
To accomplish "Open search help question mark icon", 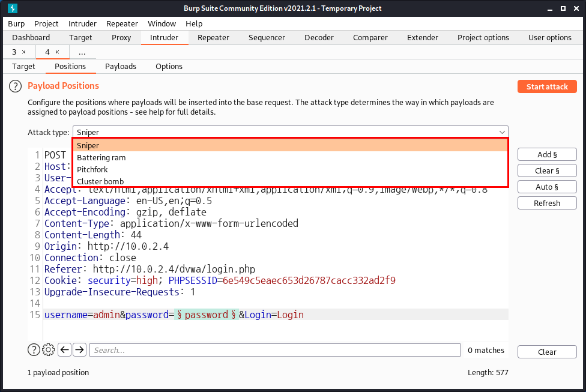I will [34, 350].
